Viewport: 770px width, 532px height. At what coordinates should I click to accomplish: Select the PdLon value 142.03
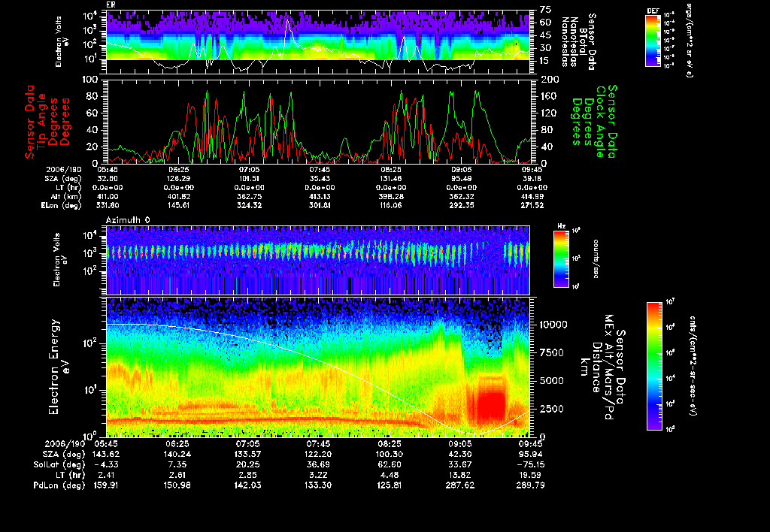pyautogui.click(x=248, y=485)
